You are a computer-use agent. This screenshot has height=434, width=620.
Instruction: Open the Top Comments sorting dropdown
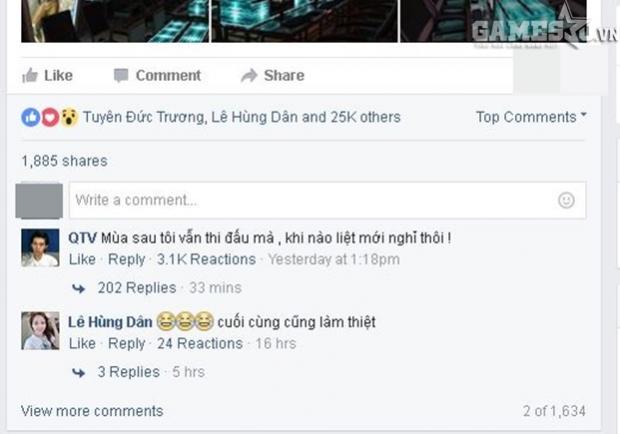[531, 117]
